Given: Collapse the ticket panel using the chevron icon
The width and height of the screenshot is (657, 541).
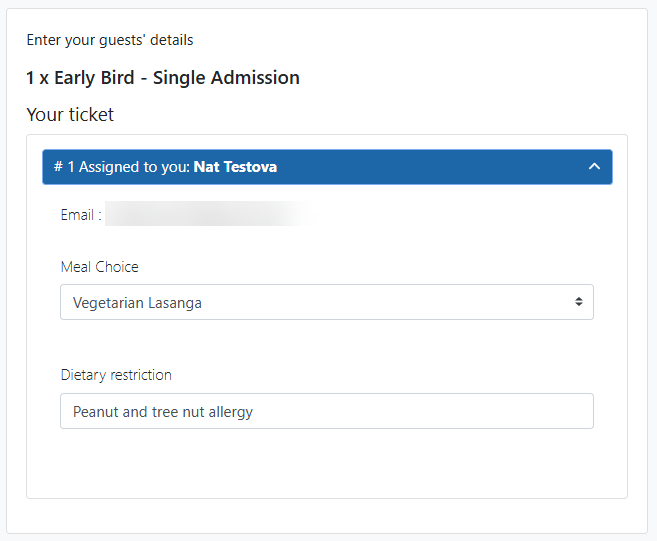Looking at the screenshot, I should (594, 167).
